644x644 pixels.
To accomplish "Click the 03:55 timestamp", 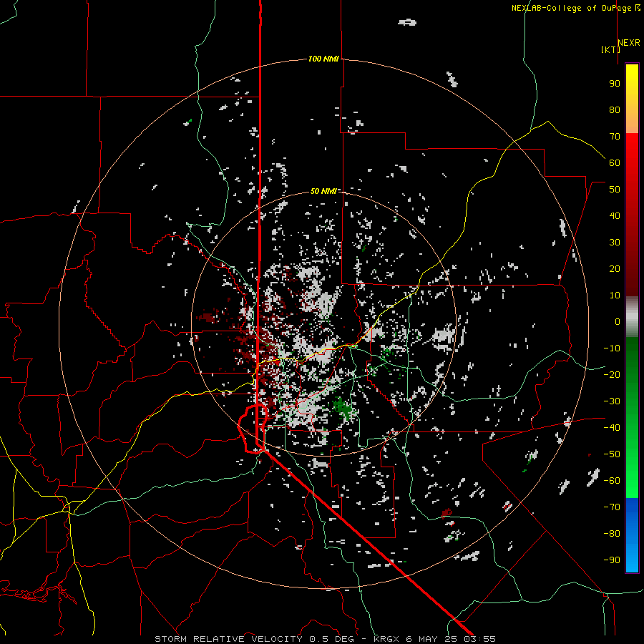I will [x=479, y=639].
